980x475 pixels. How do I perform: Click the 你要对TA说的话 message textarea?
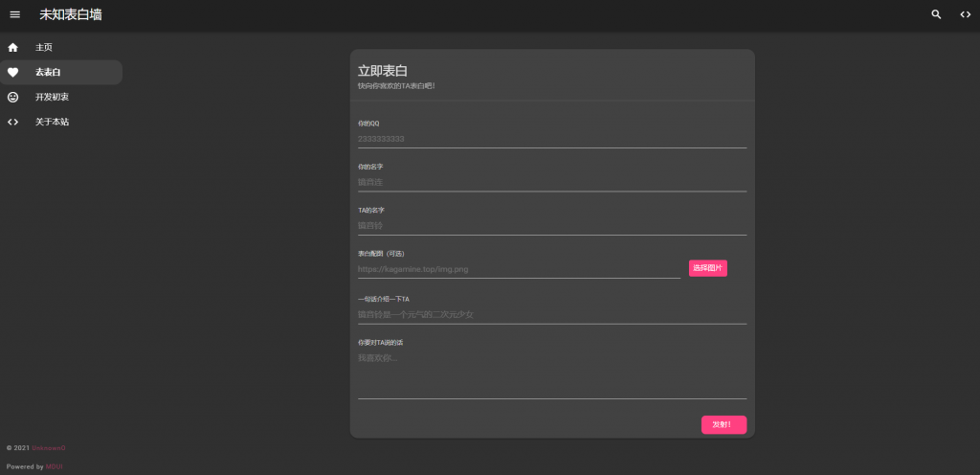tap(551, 373)
